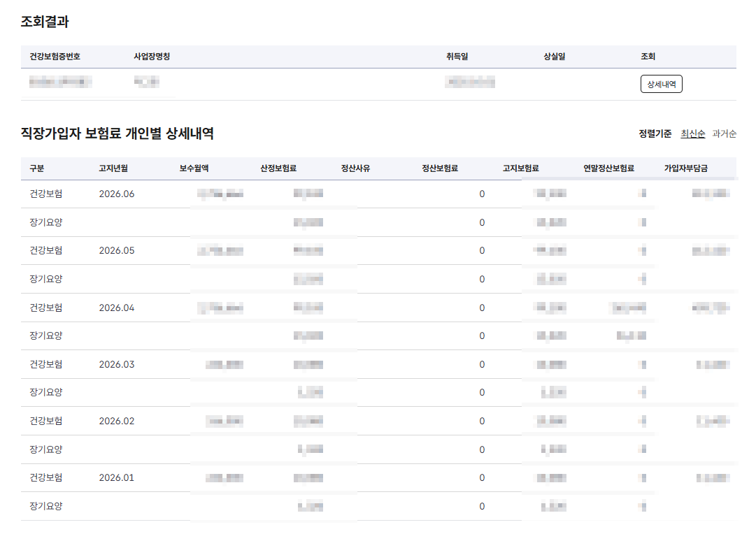Click the 구분 column header

click(36, 168)
